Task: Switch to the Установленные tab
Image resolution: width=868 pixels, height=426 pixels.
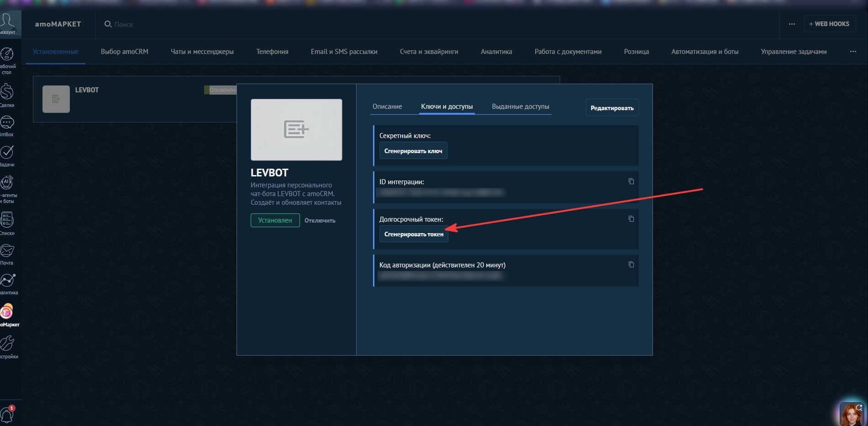Action: [x=56, y=52]
